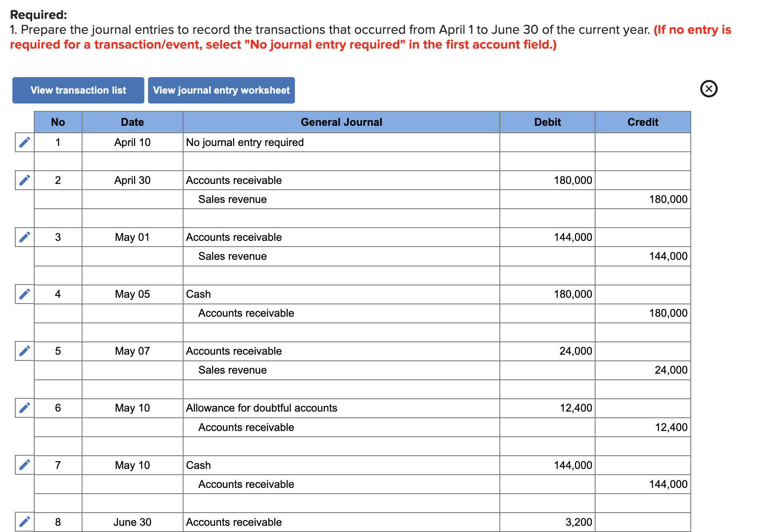Click the pencil icon for entry 6
This screenshot has height=532, width=758.
24,408
